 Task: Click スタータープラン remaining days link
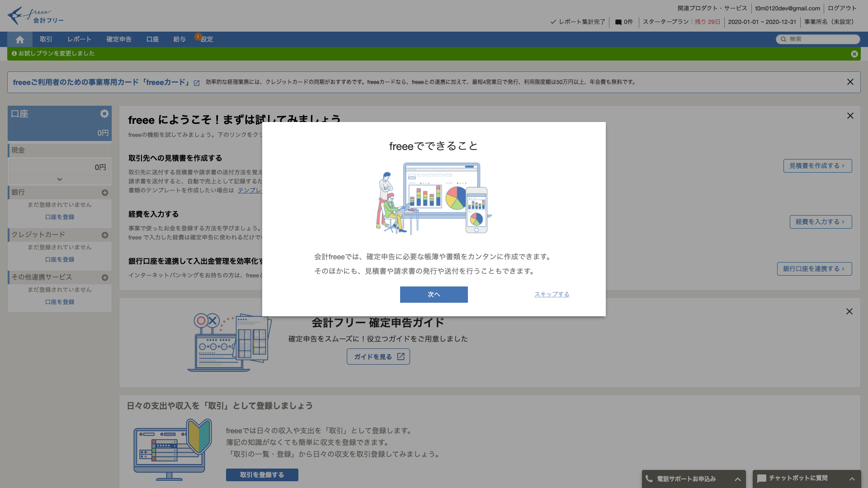(681, 22)
